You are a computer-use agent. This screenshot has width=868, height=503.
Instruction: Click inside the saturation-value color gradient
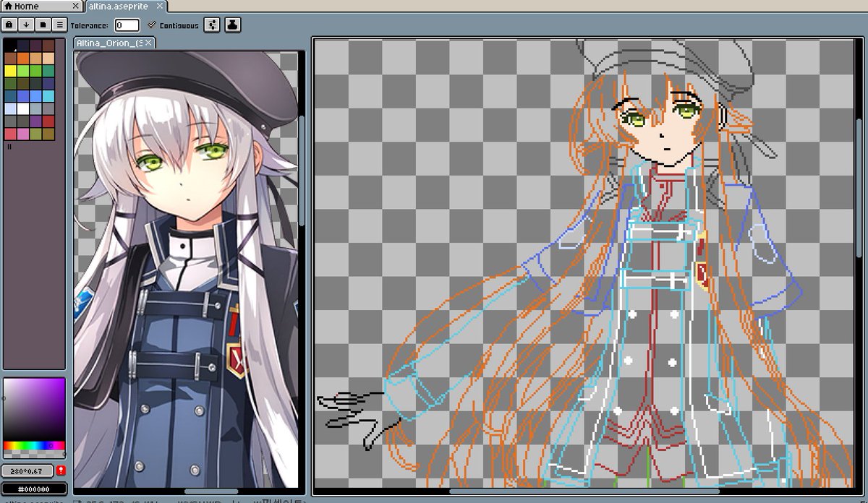click(x=34, y=409)
